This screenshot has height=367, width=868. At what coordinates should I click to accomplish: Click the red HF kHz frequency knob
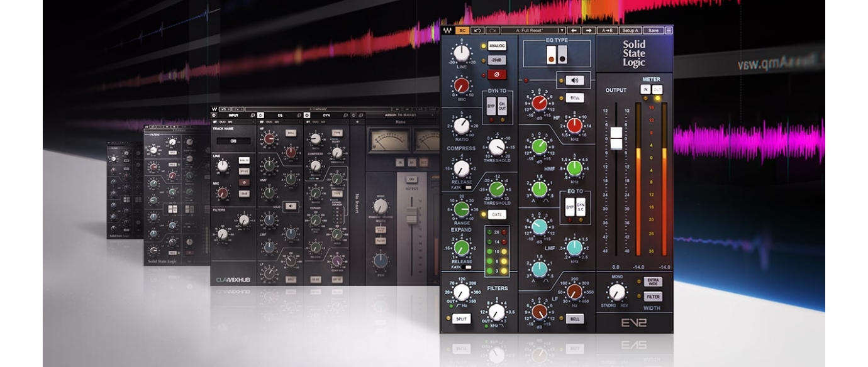click(x=574, y=126)
